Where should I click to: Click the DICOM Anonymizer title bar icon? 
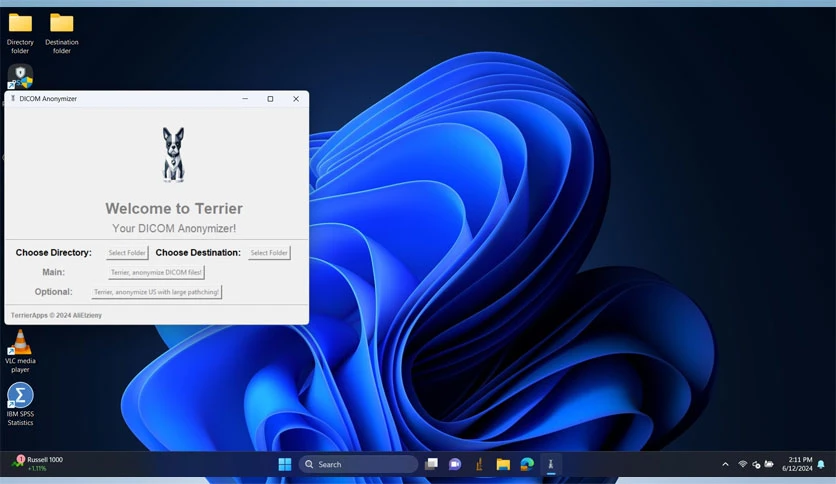(13, 99)
